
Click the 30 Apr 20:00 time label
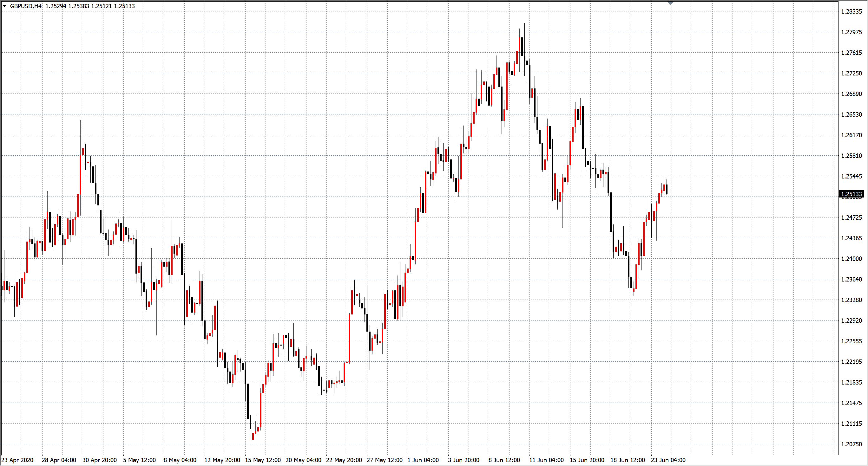pyautogui.click(x=100, y=460)
